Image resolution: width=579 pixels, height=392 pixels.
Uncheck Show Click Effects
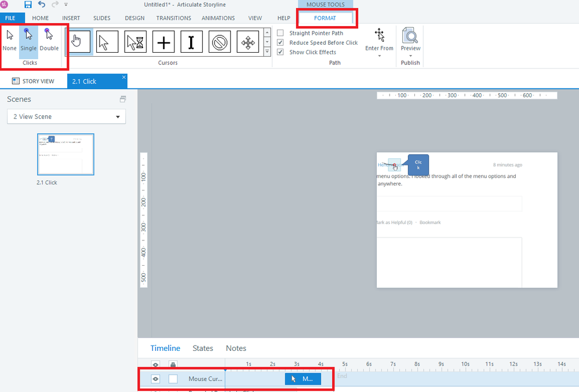(281, 52)
